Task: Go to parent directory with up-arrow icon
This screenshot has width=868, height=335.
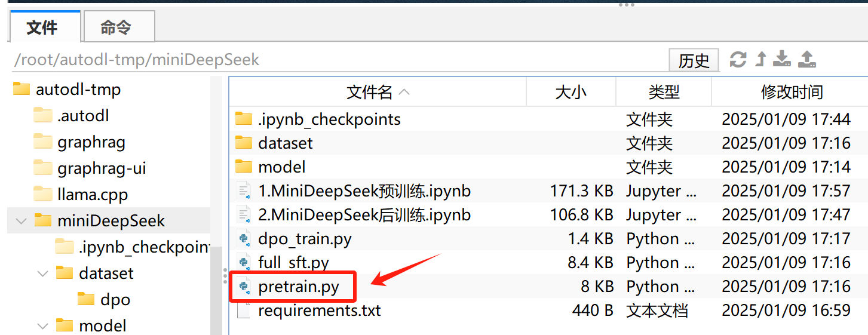Action: tap(760, 60)
